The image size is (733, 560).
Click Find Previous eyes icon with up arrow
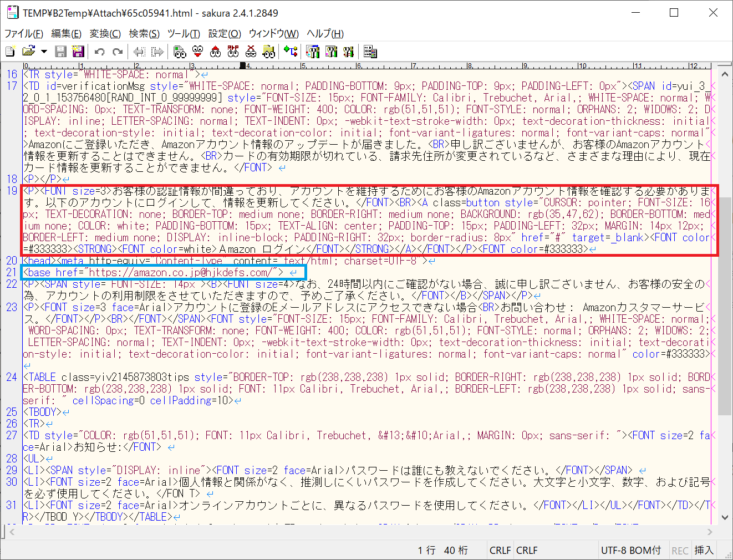point(215,52)
